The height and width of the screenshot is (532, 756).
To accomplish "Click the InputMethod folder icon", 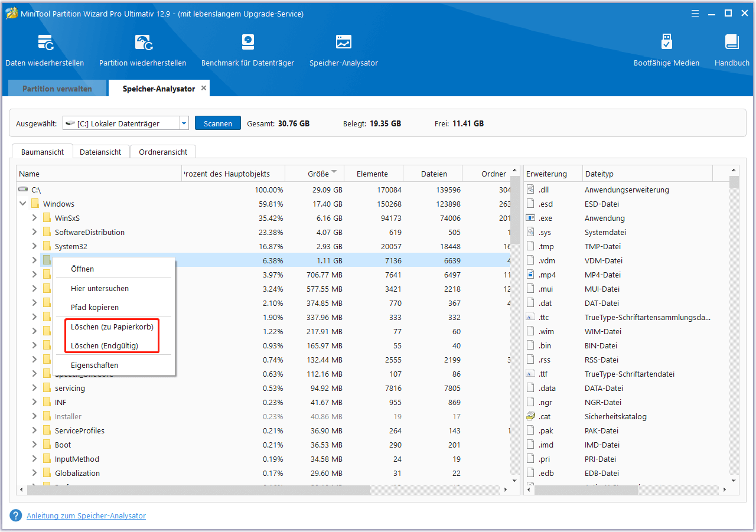I will click(x=47, y=459).
